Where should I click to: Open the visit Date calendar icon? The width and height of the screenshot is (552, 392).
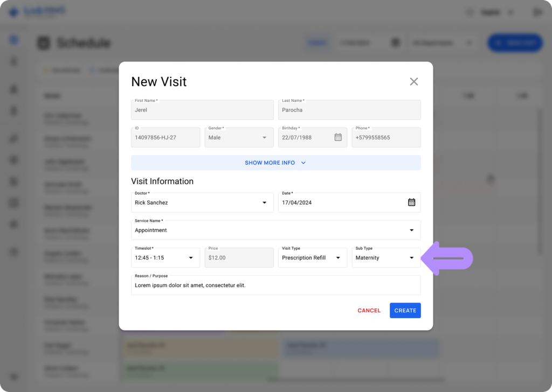click(411, 202)
